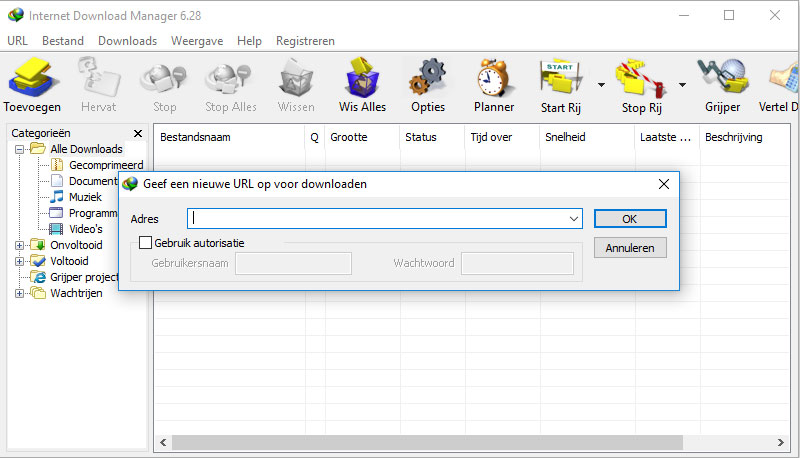Expand the Wachtrijen tree node
This screenshot has height=458, width=800.
[19, 293]
